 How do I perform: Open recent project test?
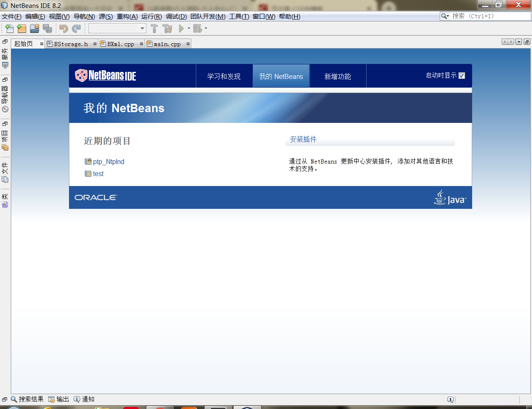tap(98, 174)
